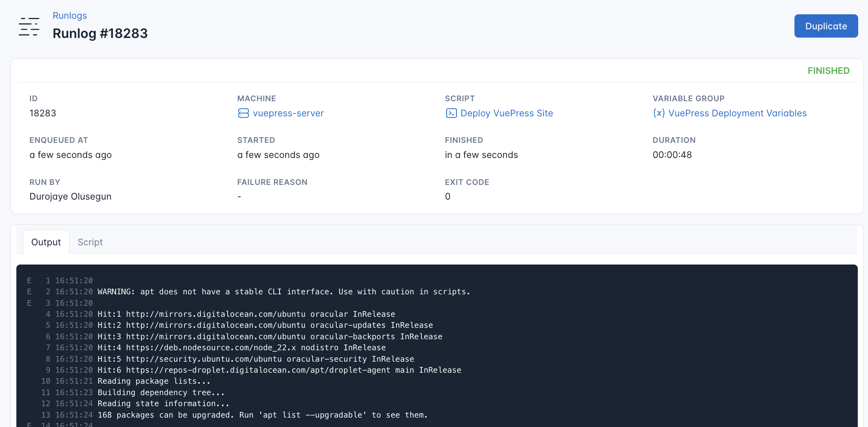868x427 pixels.
Task: Click the FINISHED status label
Action: point(828,71)
